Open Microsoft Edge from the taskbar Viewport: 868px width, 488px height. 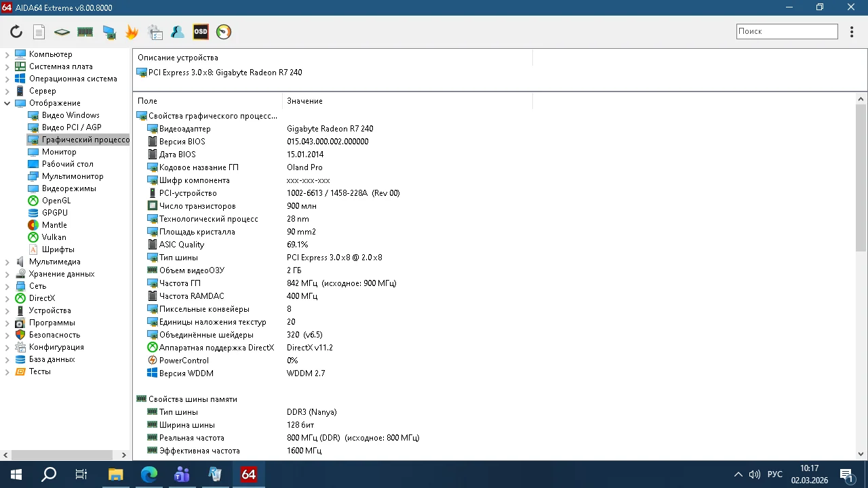click(149, 474)
